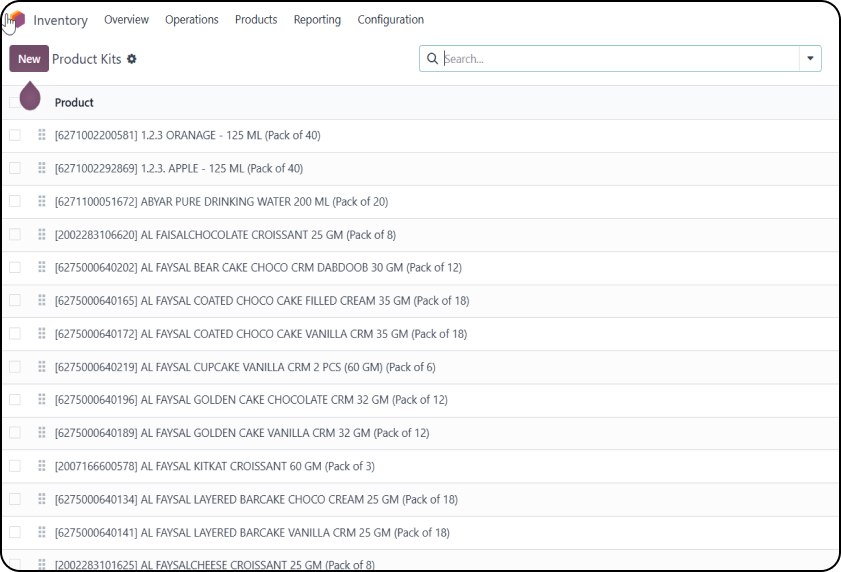Click drag handle for ABYAR PURE DRINKING WATER
841x572 pixels.
42,201
